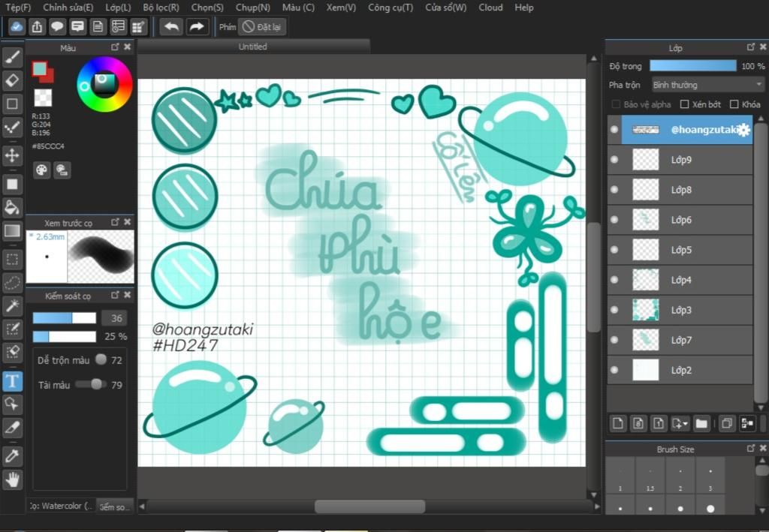Select the Select Pen tool
This screenshot has height=532, width=769.
pyautogui.click(x=12, y=329)
